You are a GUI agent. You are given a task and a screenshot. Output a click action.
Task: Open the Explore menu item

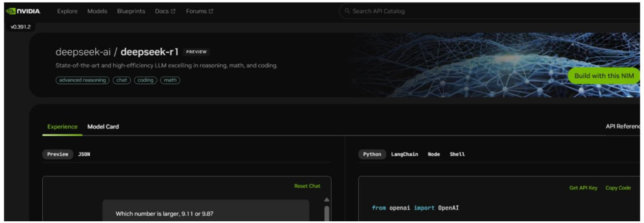[x=67, y=11]
